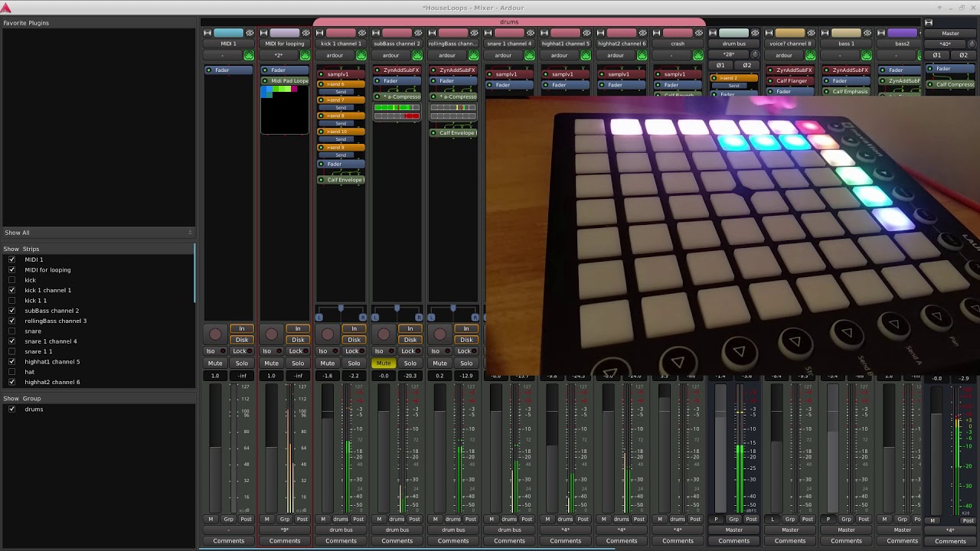This screenshot has width=980, height=551.
Task: Click gain value field 1.0 on MIDI 1
Action: point(215,376)
